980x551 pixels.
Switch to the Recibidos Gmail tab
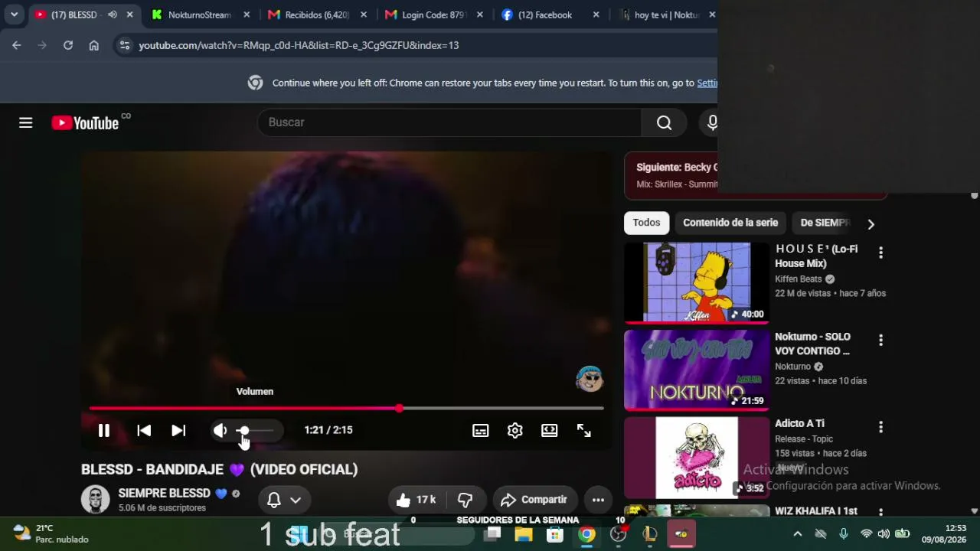click(318, 15)
